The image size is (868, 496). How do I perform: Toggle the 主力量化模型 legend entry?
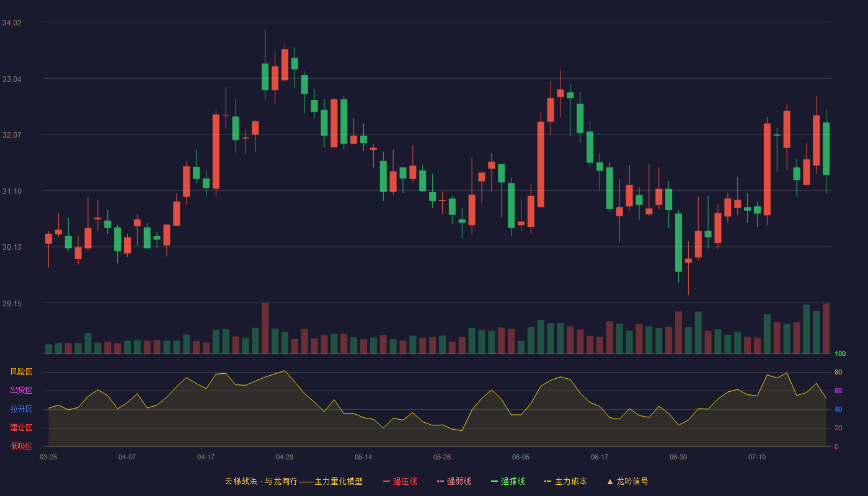(293, 481)
